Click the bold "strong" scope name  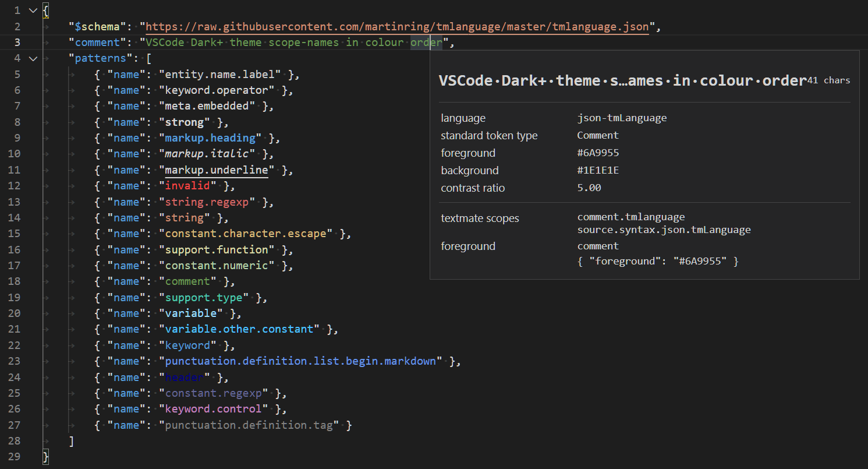click(185, 122)
